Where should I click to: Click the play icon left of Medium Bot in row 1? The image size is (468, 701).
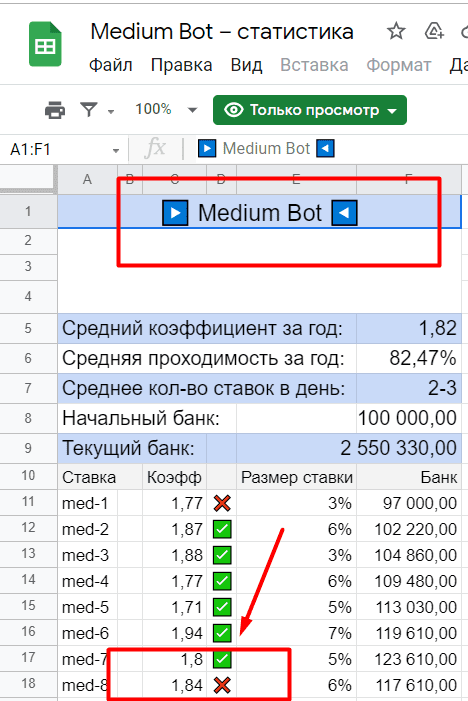(x=175, y=213)
